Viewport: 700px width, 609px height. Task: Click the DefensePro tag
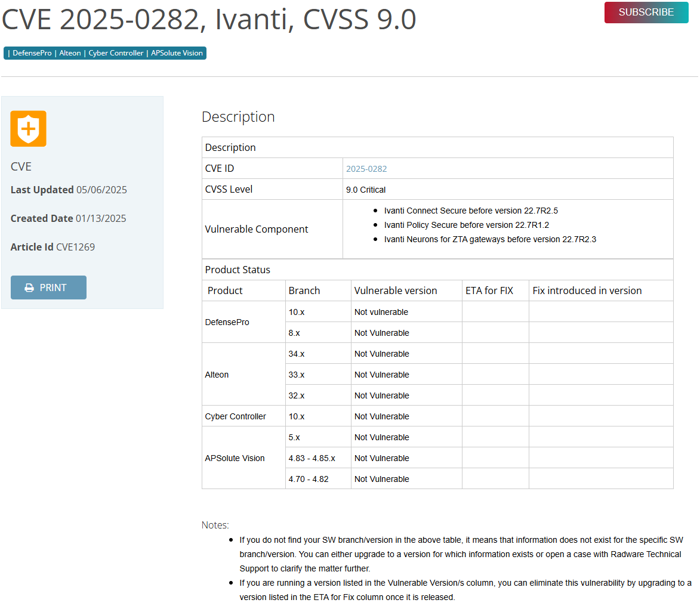(32, 52)
